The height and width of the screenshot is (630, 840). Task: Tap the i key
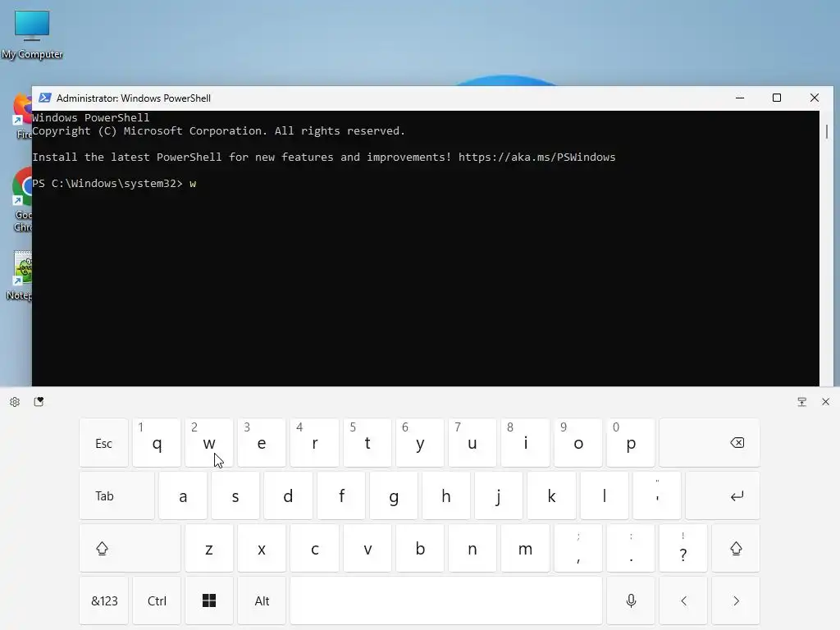coord(525,443)
